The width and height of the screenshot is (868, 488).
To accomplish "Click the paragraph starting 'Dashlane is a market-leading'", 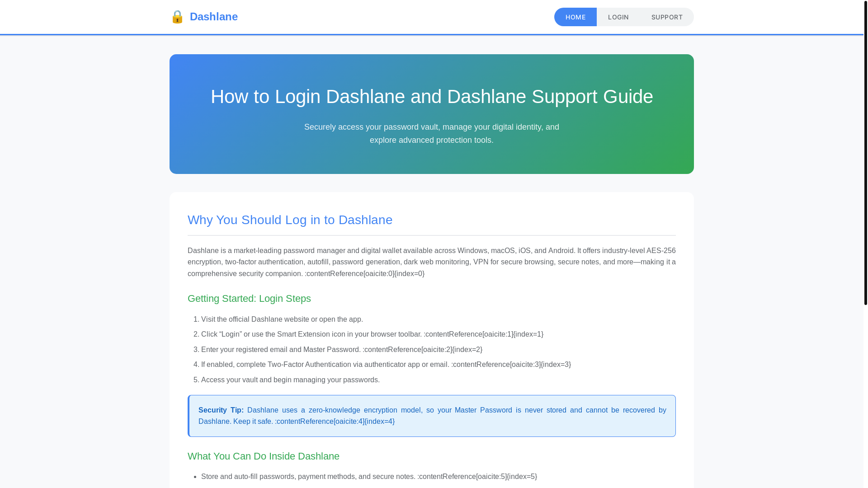I will pos(432,262).
